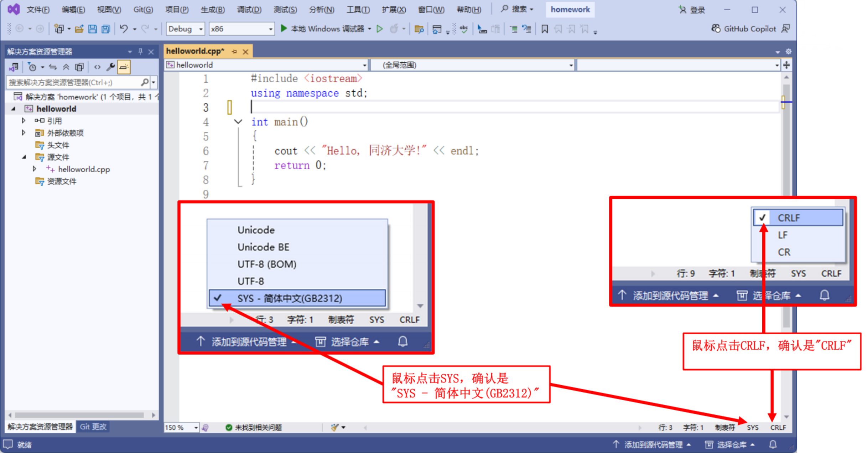The width and height of the screenshot is (868, 453).
Task: Click CRLF line ending indicator in editor status bar
Action: [778, 427]
